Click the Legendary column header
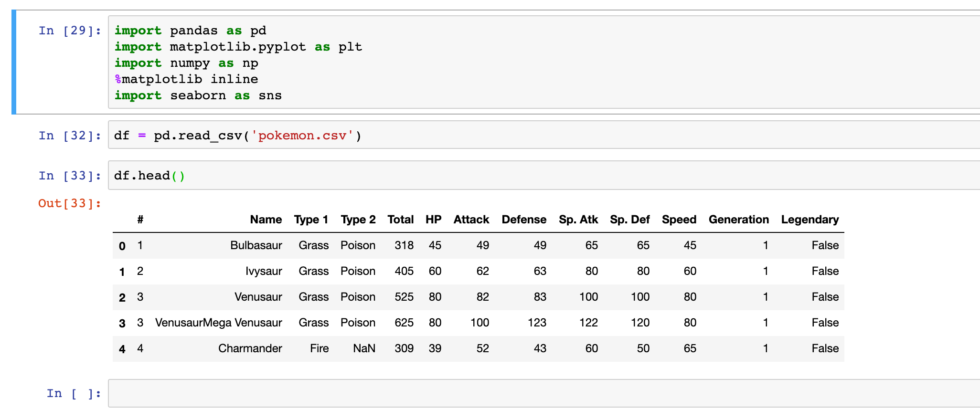Viewport: 980px width, 420px height. 810,220
